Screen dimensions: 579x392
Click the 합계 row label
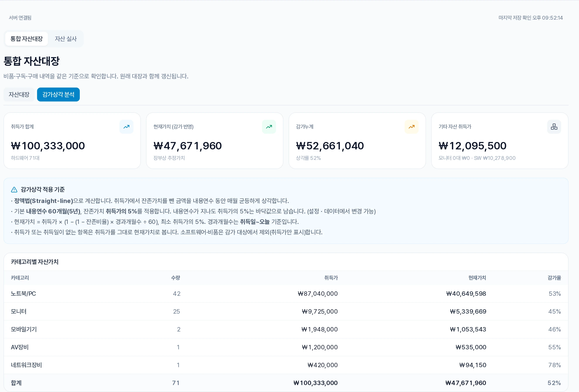click(16, 383)
